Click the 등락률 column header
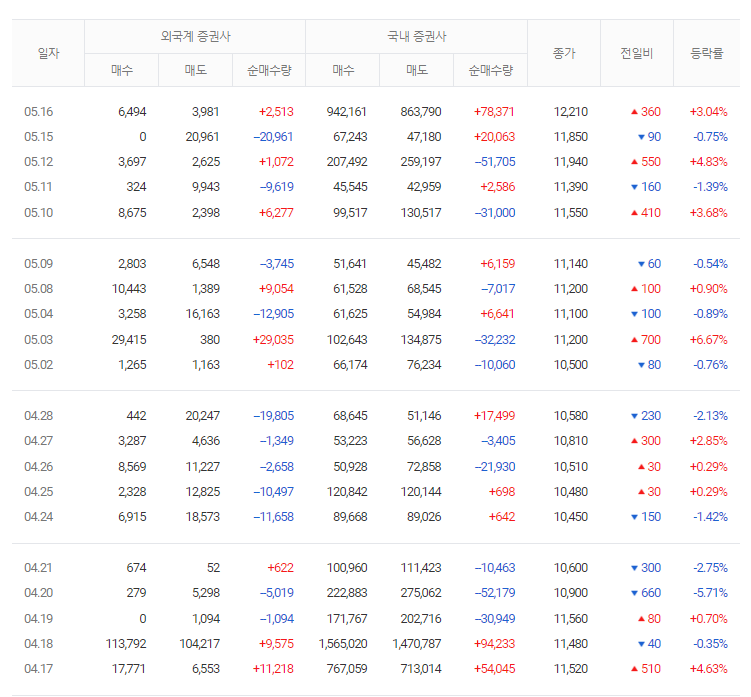The height and width of the screenshot is (697, 751). [706, 53]
